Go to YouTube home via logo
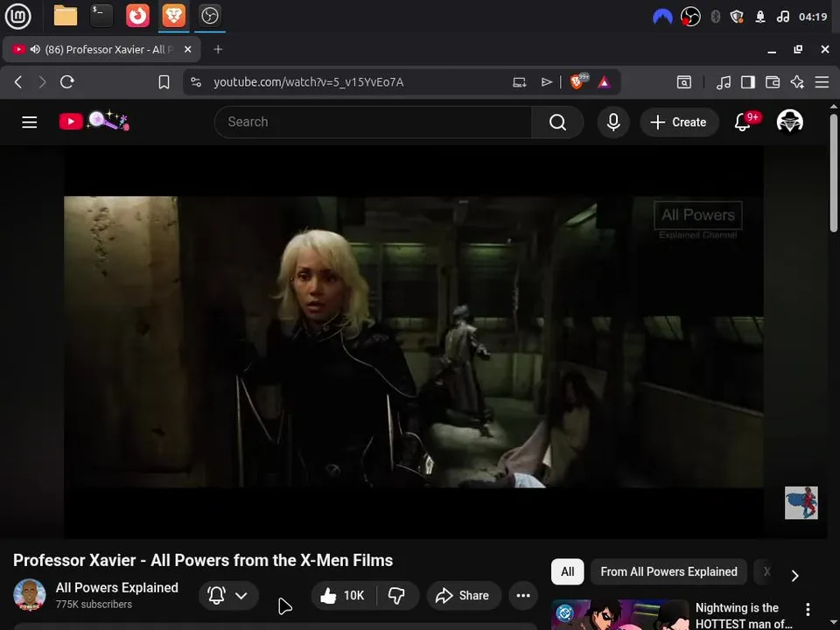Viewport: 840px width, 630px height. (94, 121)
